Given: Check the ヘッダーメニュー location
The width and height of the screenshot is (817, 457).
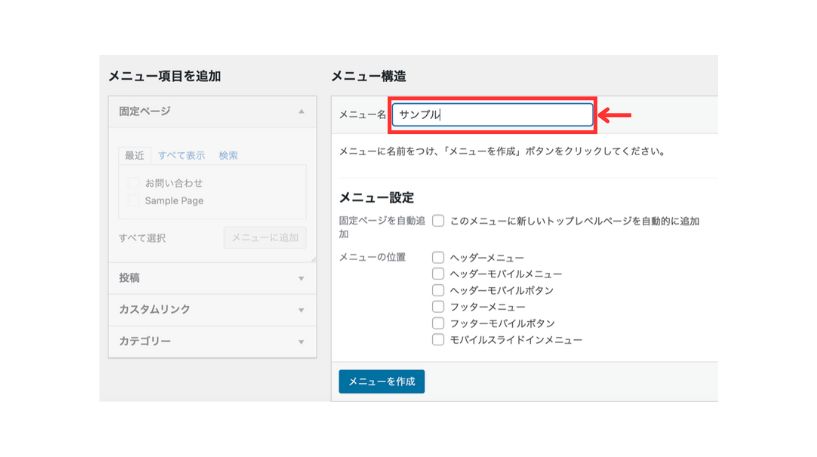Looking at the screenshot, I should pyautogui.click(x=438, y=257).
